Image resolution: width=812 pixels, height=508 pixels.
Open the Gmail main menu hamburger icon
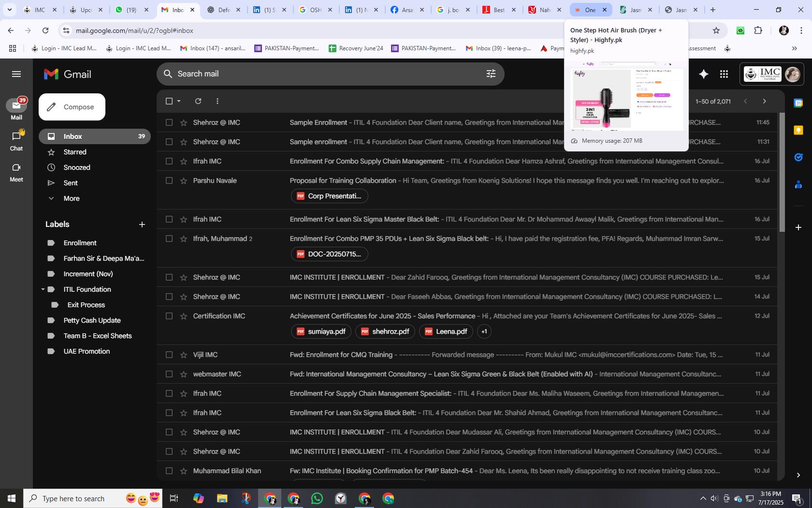pos(16,74)
